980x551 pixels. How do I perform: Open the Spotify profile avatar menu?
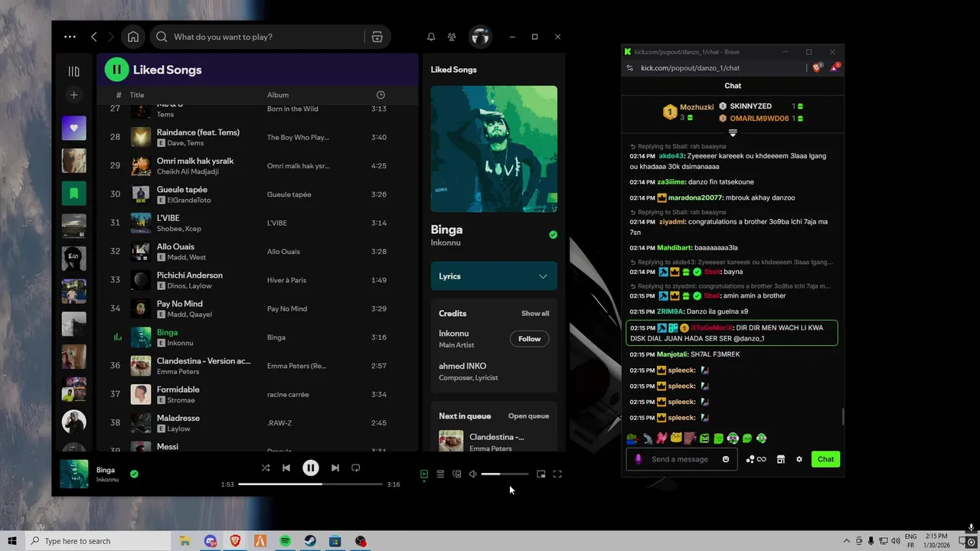pyautogui.click(x=480, y=37)
